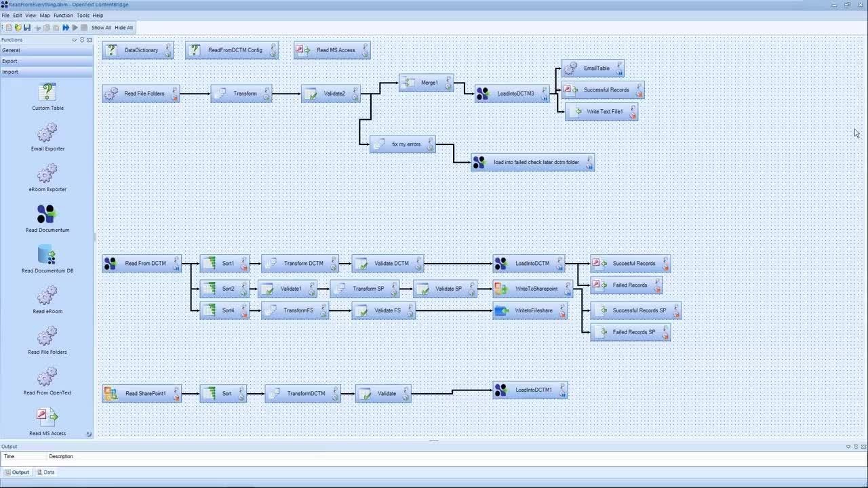Image resolution: width=868 pixels, height=488 pixels.
Task: Close the Output panel
Action: point(863,447)
